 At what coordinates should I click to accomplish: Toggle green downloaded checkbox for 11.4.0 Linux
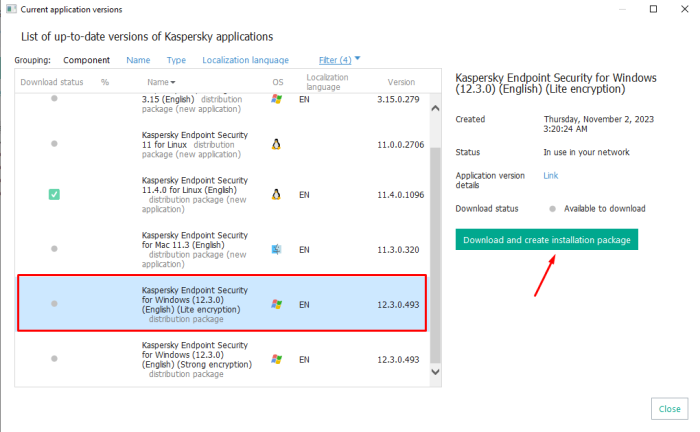tap(54, 195)
